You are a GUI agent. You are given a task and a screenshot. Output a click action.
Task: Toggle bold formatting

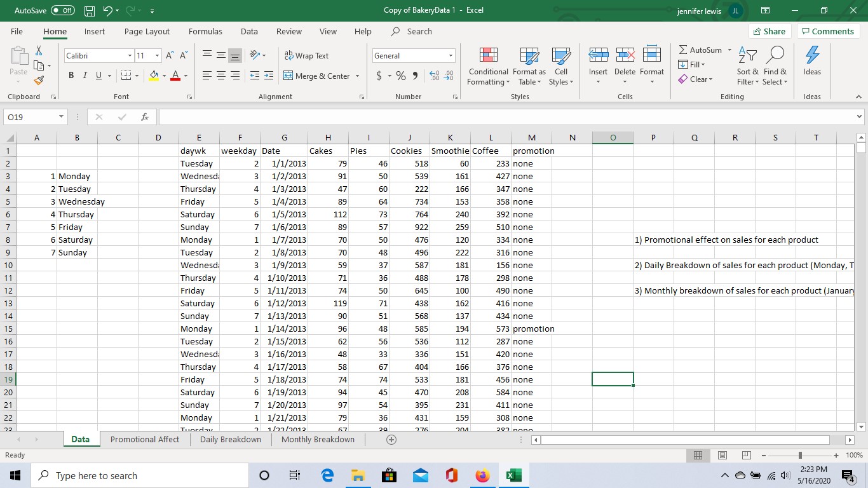[x=71, y=76]
